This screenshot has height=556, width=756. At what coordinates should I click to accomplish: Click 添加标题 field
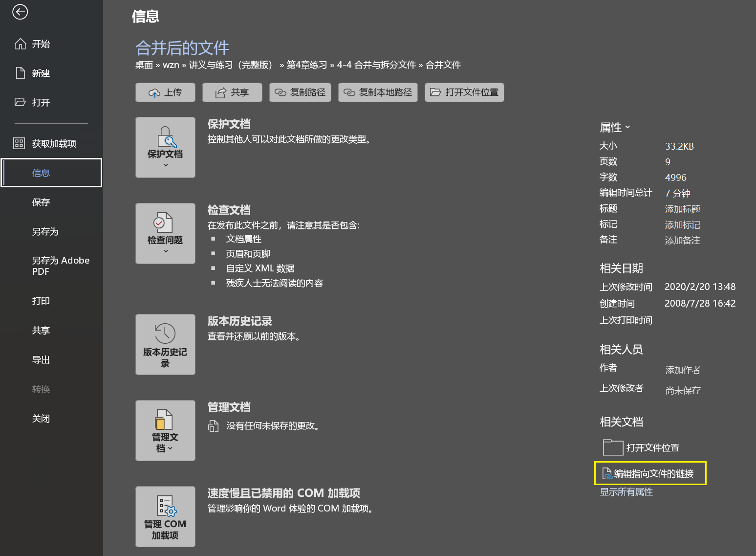[683, 209]
